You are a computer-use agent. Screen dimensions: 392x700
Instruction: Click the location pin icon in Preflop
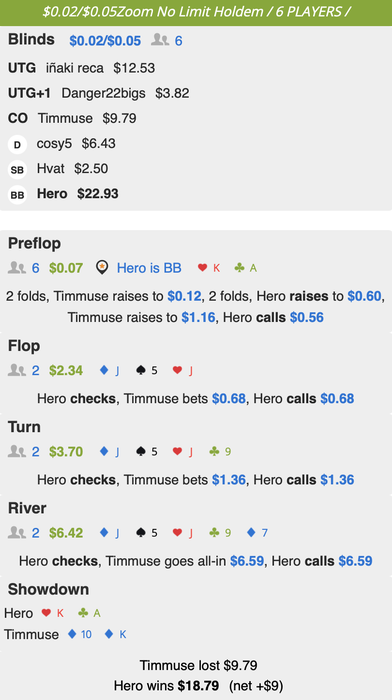102,268
